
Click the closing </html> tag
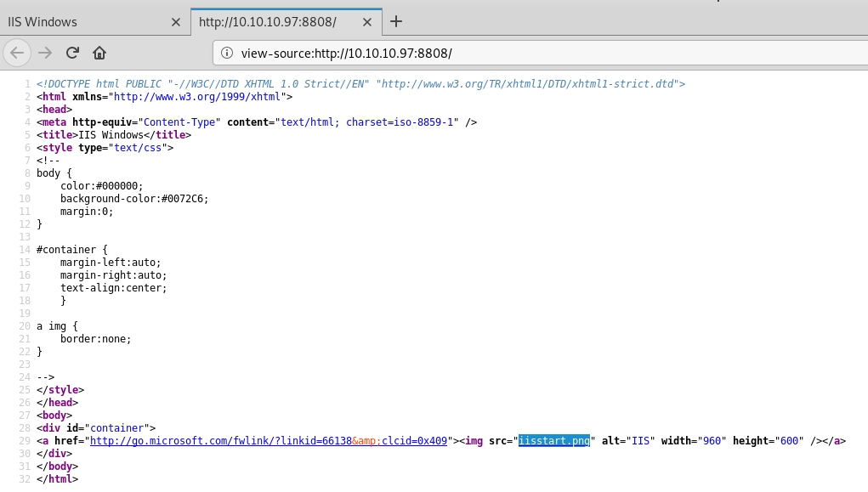pyautogui.click(x=57, y=479)
